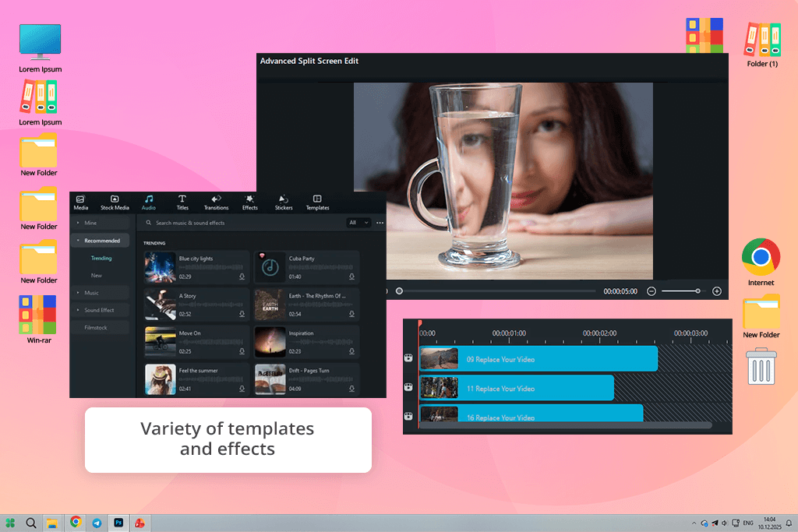Download the A Story track
Viewport: 798px width, 532px height.
click(242, 314)
